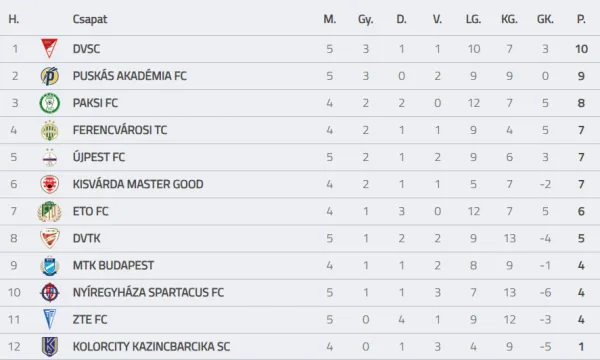This screenshot has height=360, width=600.
Task: Click the Nyíregyháza Spartacus FC crest
Action: coord(50,293)
